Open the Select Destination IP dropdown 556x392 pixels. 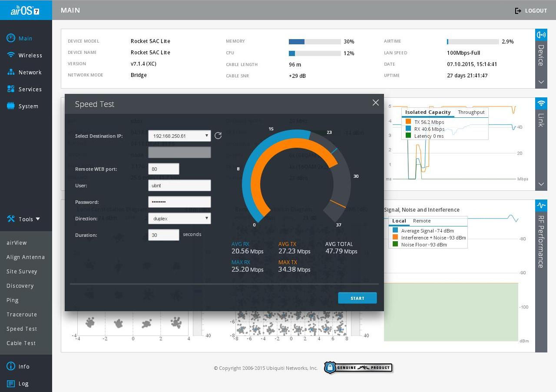coord(179,136)
